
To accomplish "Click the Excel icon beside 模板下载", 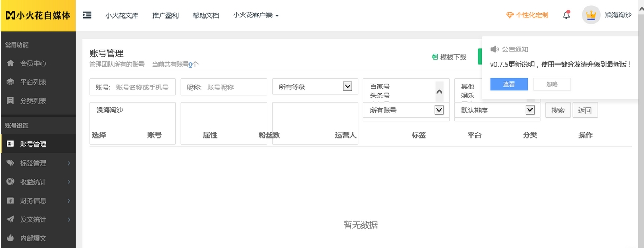I will [x=435, y=57].
